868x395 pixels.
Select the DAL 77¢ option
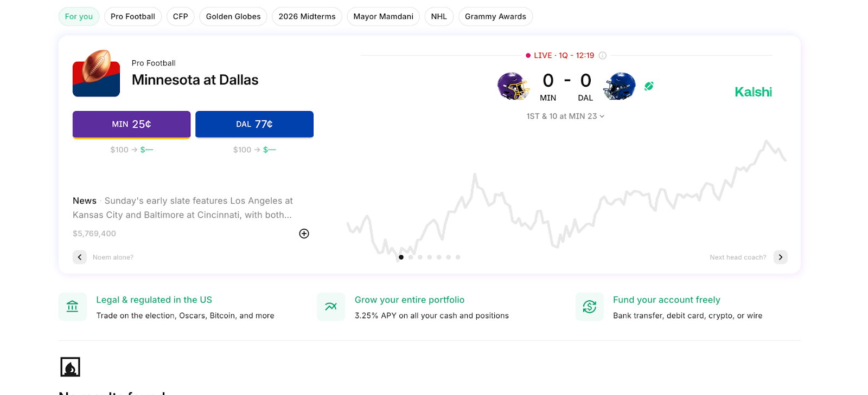[x=254, y=124]
